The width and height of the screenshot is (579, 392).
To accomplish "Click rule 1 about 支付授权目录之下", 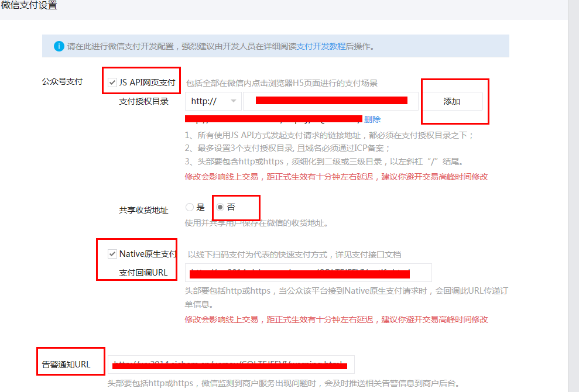I will [329, 136].
